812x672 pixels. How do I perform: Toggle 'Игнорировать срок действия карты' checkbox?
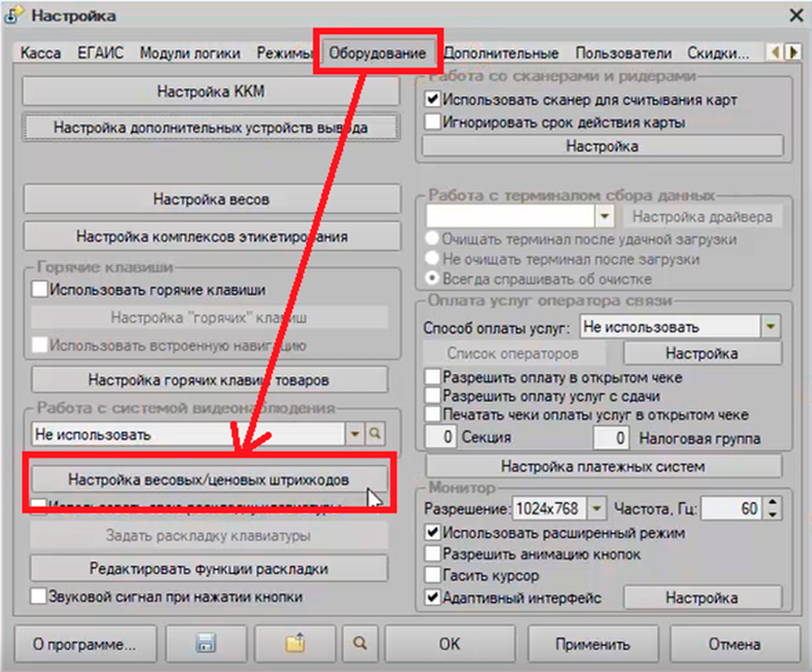[433, 123]
